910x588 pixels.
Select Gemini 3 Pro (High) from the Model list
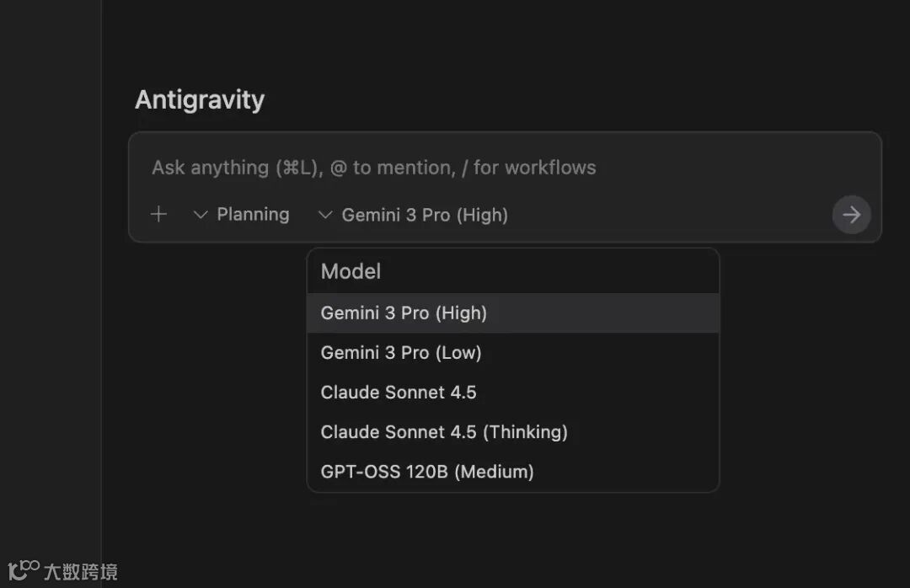coord(404,313)
